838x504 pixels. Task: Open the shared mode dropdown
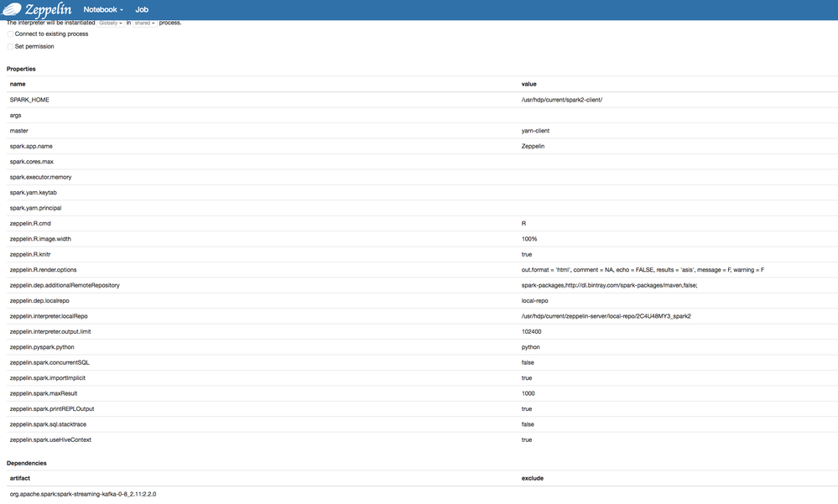tap(143, 23)
